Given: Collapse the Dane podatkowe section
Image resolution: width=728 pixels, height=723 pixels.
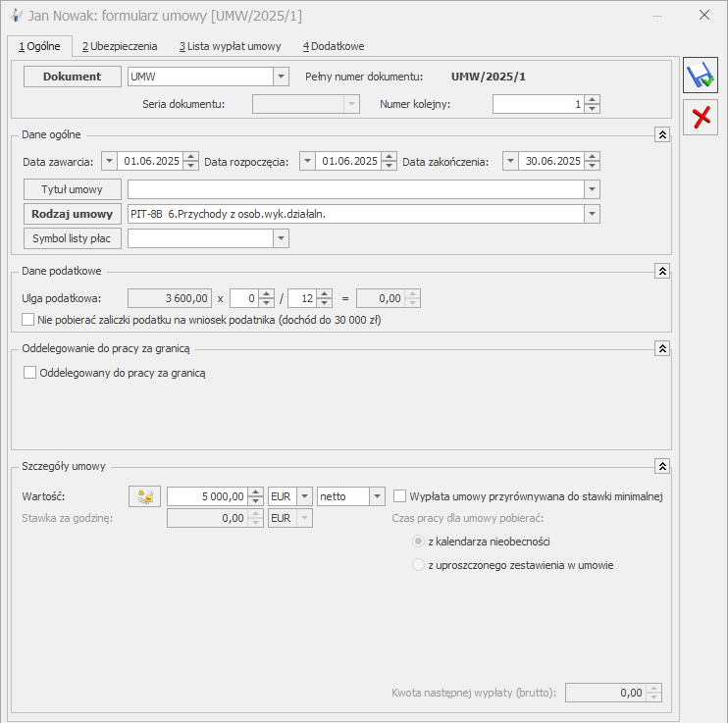Looking at the screenshot, I should pos(662,271).
